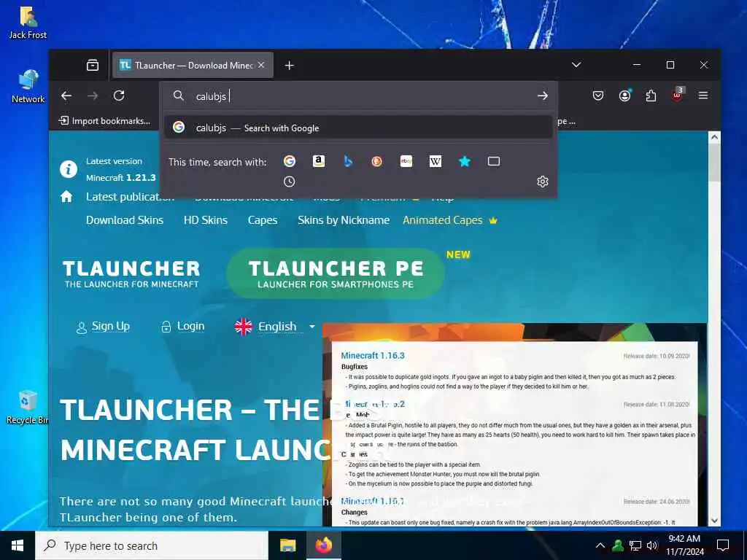This screenshot has width=747, height=560.
Task: Click the info icon beside Latest version
Action: pos(69,169)
